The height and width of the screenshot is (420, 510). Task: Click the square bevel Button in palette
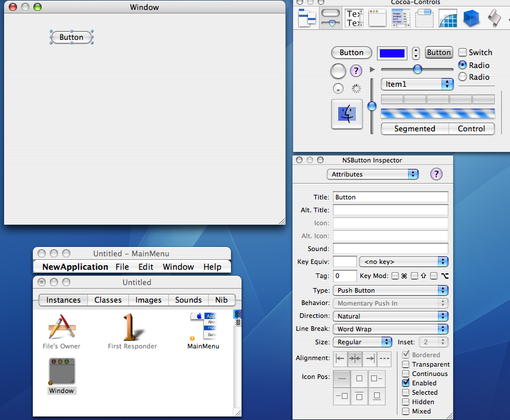(x=438, y=52)
